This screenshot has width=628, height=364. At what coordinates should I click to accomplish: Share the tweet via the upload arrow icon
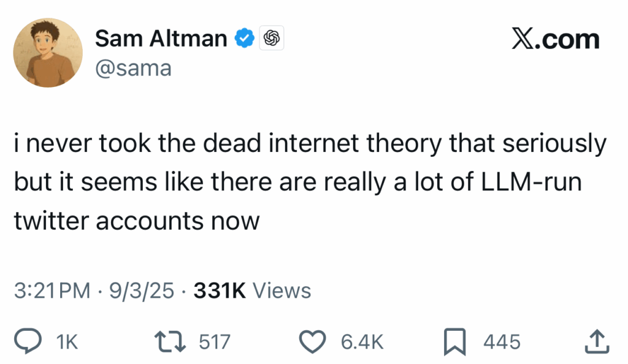coord(598,341)
